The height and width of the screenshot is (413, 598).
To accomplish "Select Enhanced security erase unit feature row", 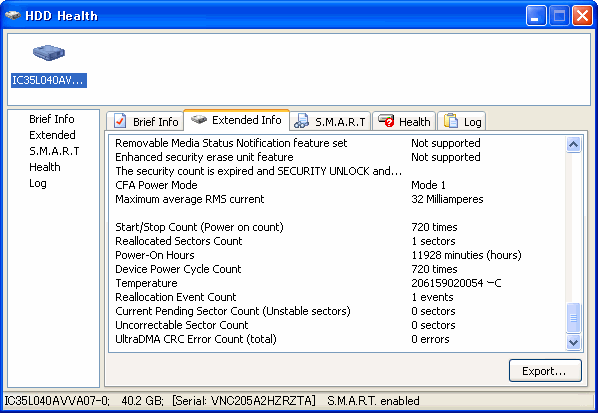I will click(x=338, y=157).
